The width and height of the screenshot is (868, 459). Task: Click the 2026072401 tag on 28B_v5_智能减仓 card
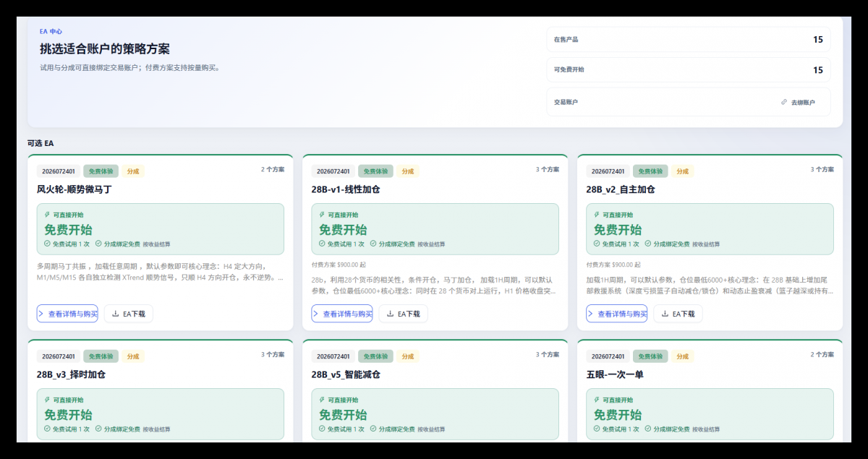click(x=333, y=356)
